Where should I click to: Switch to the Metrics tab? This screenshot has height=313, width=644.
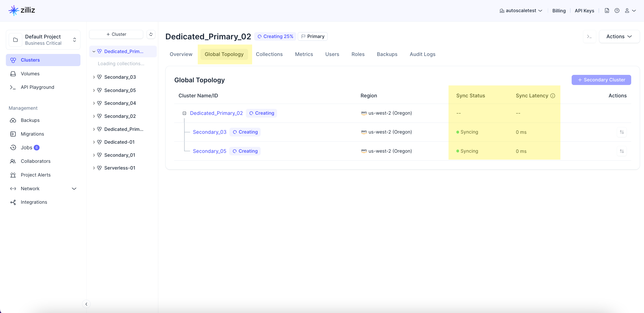pos(304,54)
